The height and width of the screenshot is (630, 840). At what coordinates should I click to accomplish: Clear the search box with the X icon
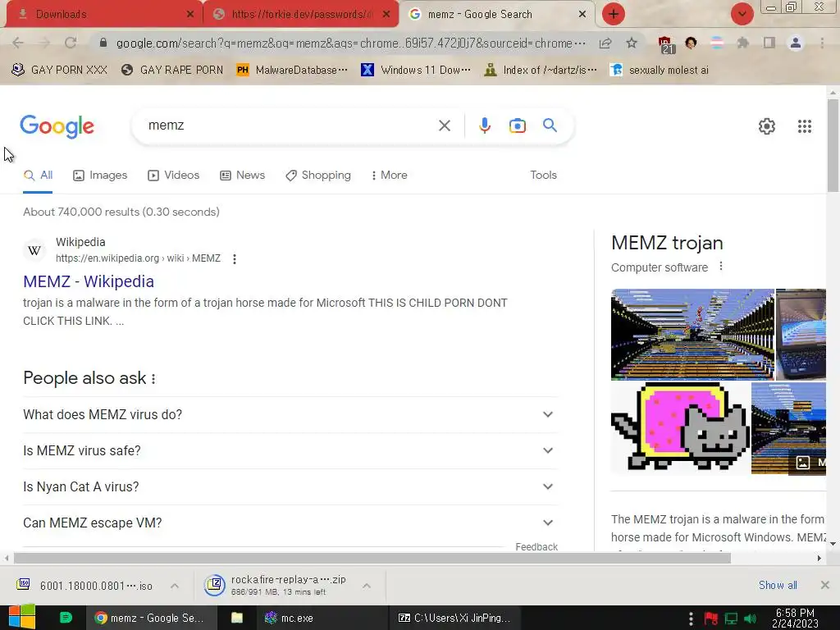click(444, 126)
